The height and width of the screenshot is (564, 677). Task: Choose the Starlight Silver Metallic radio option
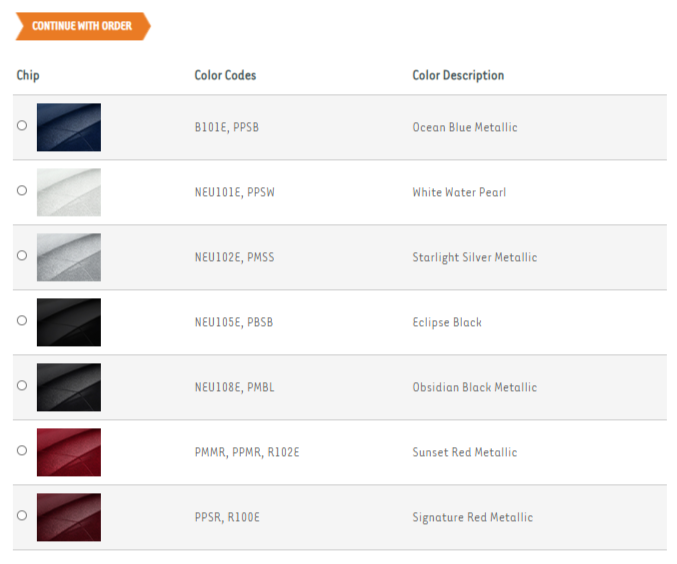[x=22, y=255]
